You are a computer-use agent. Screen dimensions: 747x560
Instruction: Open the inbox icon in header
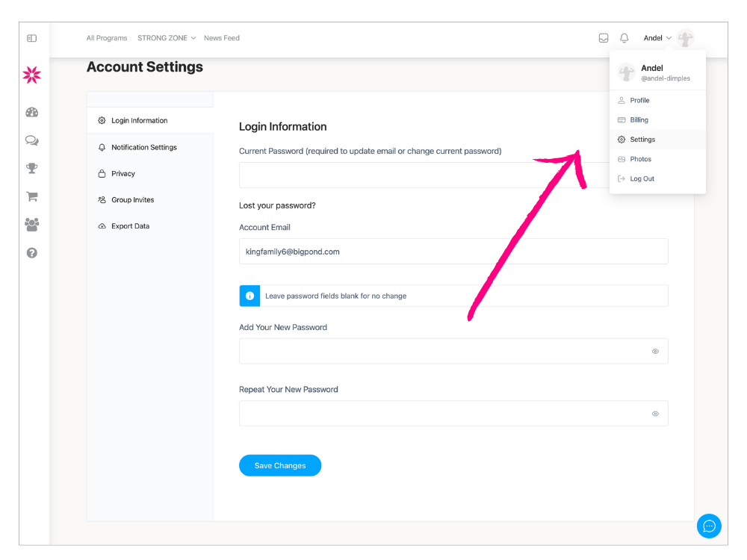(x=604, y=38)
